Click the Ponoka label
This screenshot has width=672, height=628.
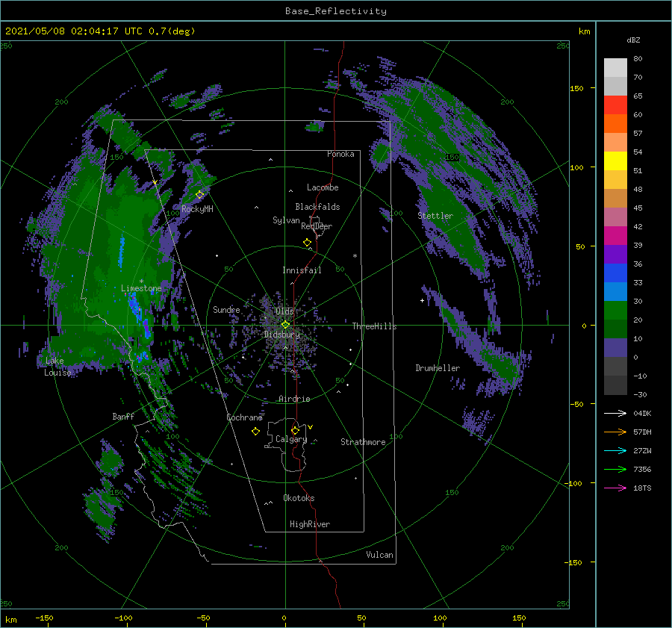(x=340, y=154)
